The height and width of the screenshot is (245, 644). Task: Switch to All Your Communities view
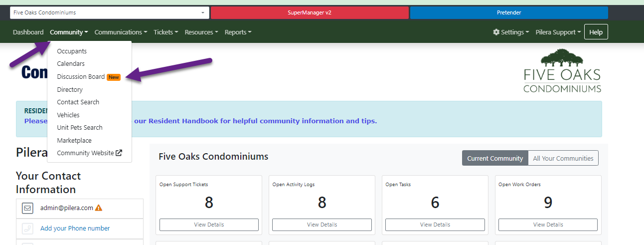[563, 158]
